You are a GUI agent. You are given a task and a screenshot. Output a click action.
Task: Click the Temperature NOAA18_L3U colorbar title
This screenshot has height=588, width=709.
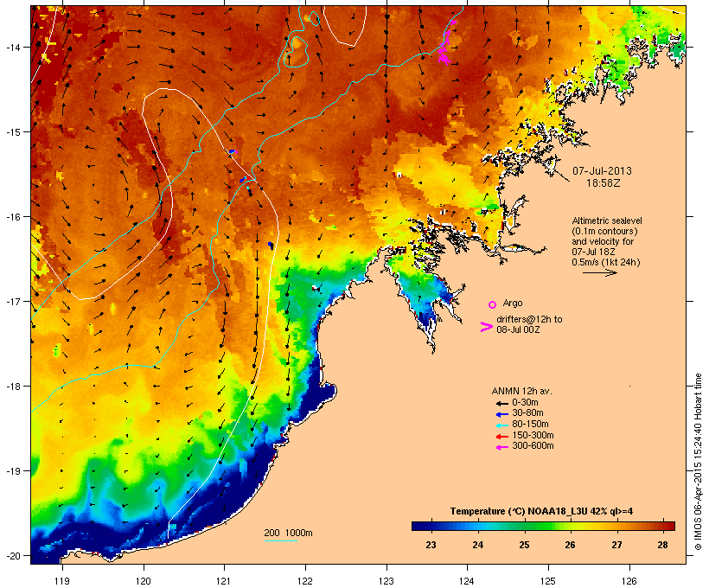pos(541,512)
